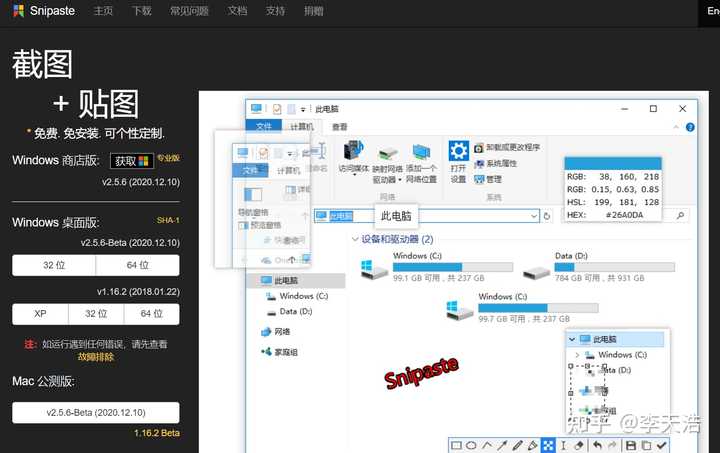Download the XP build of v1.16.2
The width and height of the screenshot is (720, 453).
pos(40,314)
